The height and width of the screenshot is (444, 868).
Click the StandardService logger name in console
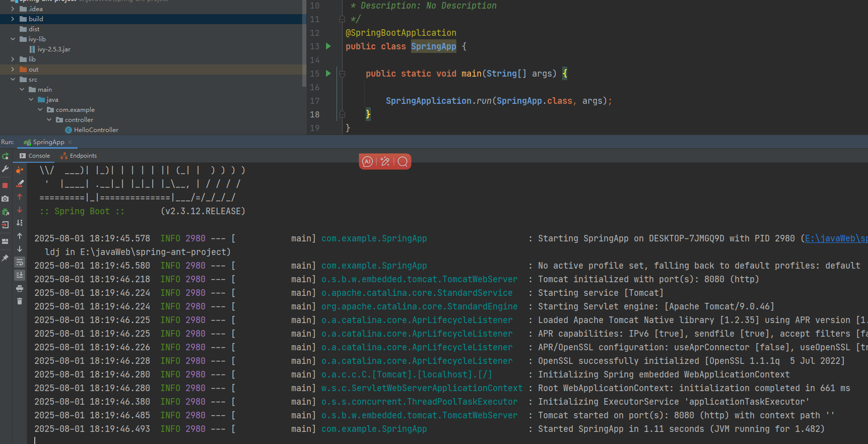417,293
